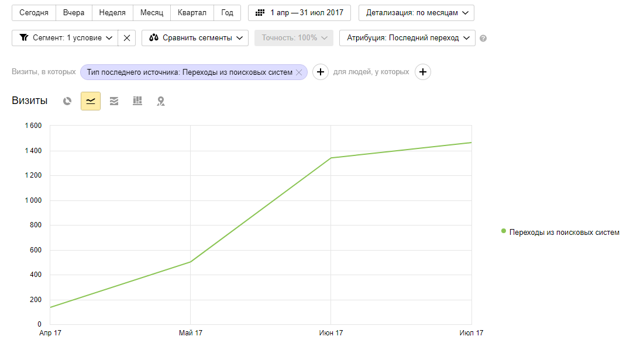Select the 'Квартал' period tab
Image resolution: width=630 pixels, height=364 pixels.
[x=192, y=13]
